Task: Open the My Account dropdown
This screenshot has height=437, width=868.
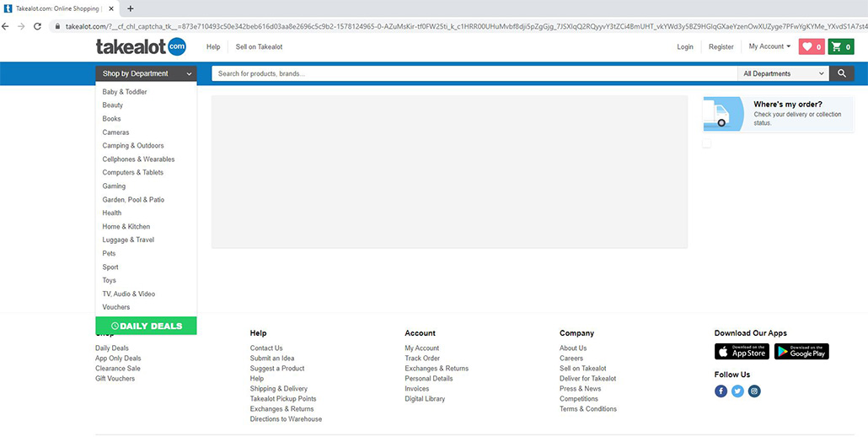Action: point(769,46)
